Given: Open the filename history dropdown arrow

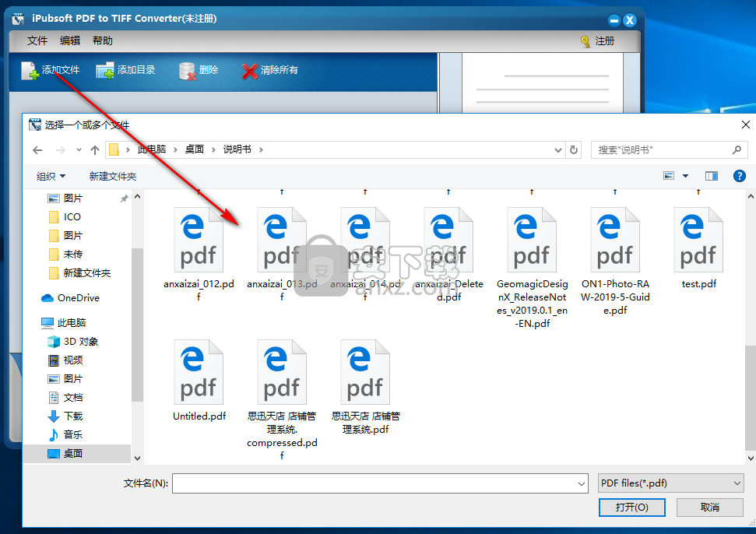Looking at the screenshot, I should click(x=582, y=483).
